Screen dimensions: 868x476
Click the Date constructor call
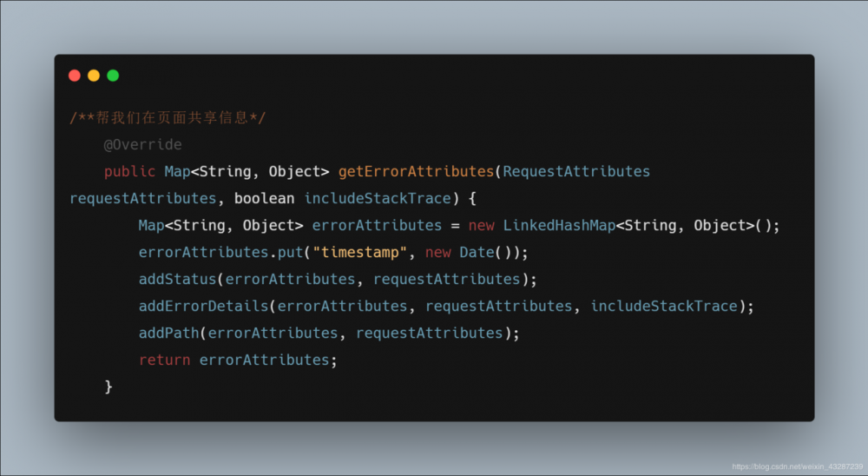[x=477, y=252]
